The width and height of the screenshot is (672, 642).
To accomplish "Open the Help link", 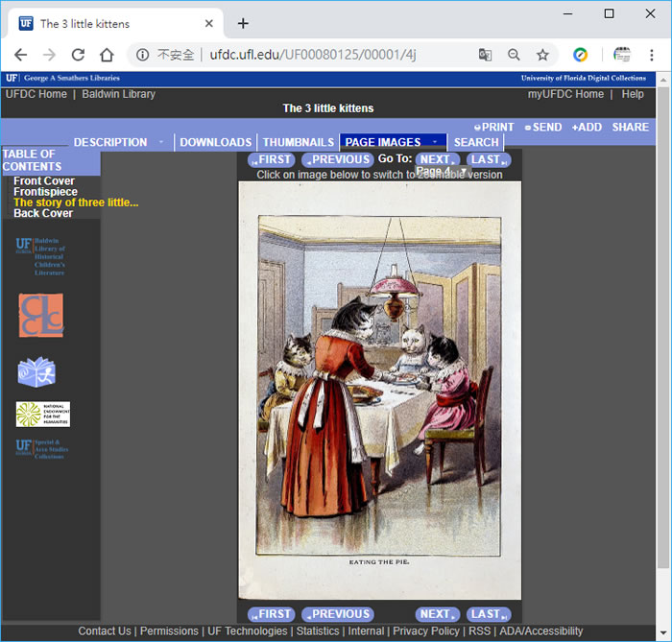I will (x=633, y=94).
